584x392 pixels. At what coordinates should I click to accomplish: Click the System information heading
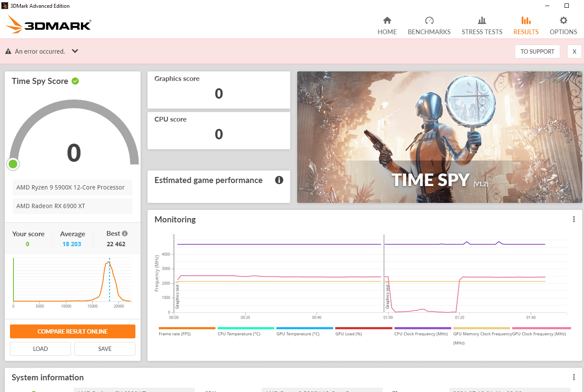(48, 377)
